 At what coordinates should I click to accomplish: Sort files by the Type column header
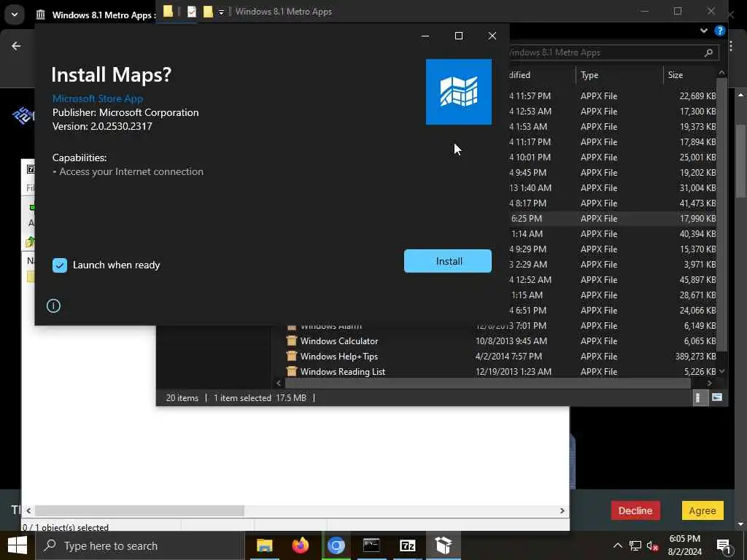point(589,75)
